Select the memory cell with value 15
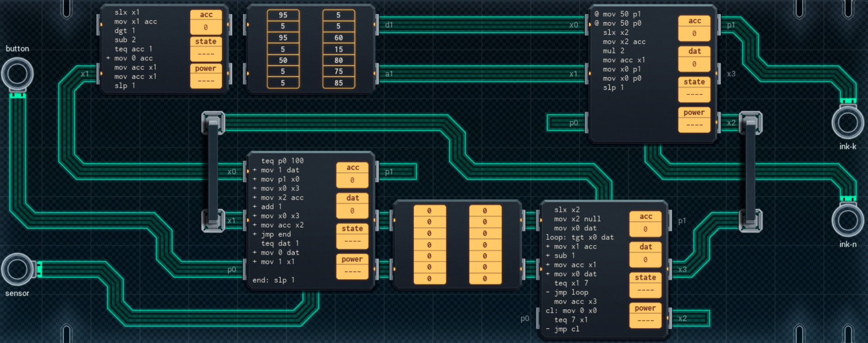The height and width of the screenshot is (343, 868). coord(338,49)
